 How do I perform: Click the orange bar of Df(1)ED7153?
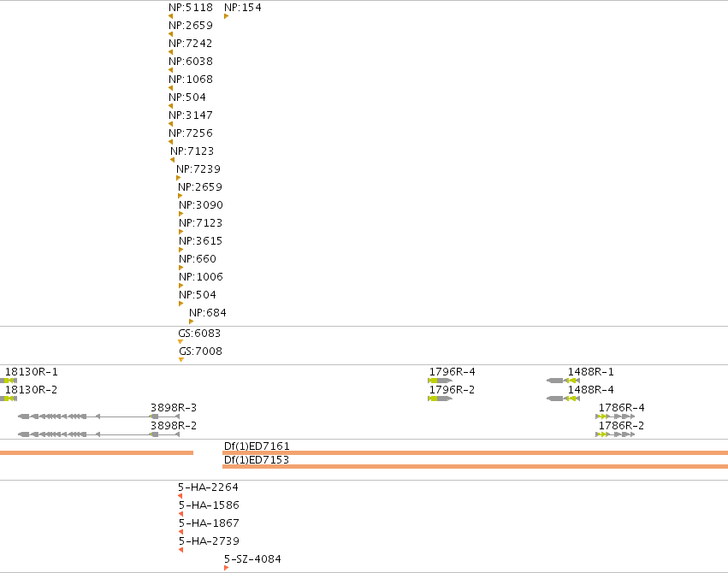(x=475, y=466)
